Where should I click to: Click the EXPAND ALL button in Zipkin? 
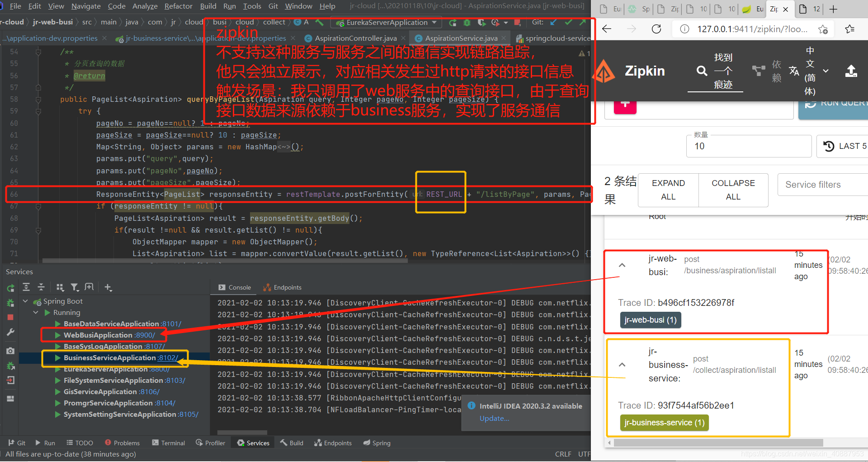point(668,190)
